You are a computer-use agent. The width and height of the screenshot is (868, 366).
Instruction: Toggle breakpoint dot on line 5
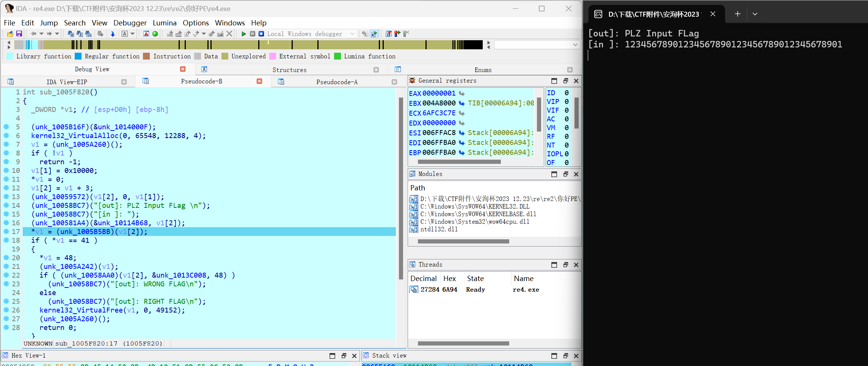6,127
